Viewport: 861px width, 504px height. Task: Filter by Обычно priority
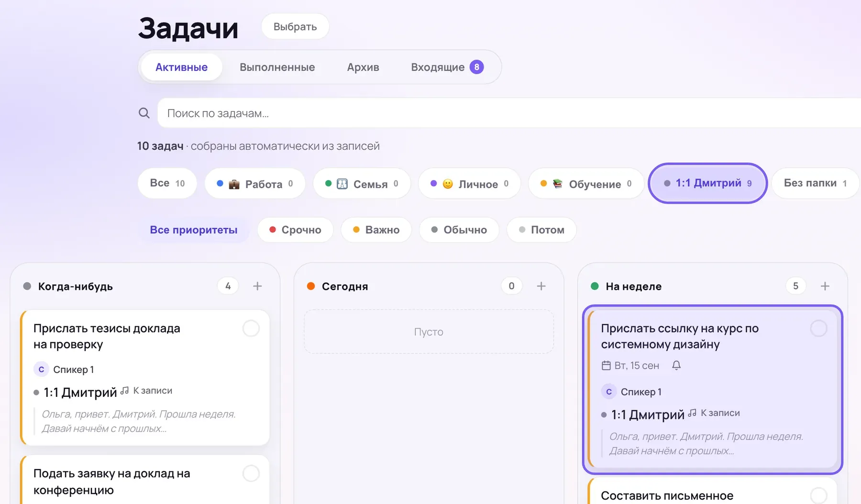(459, 230)
